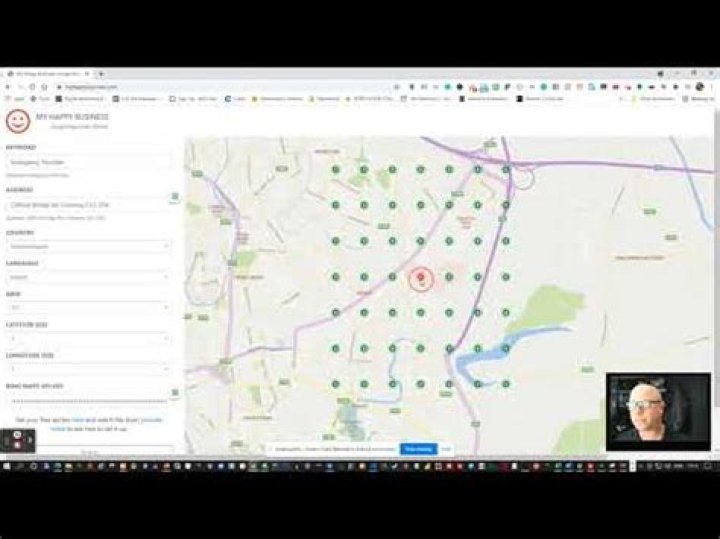Expand the Longitude Size dropdown
This screenshot has height=539, width=720.
point(88,369)
